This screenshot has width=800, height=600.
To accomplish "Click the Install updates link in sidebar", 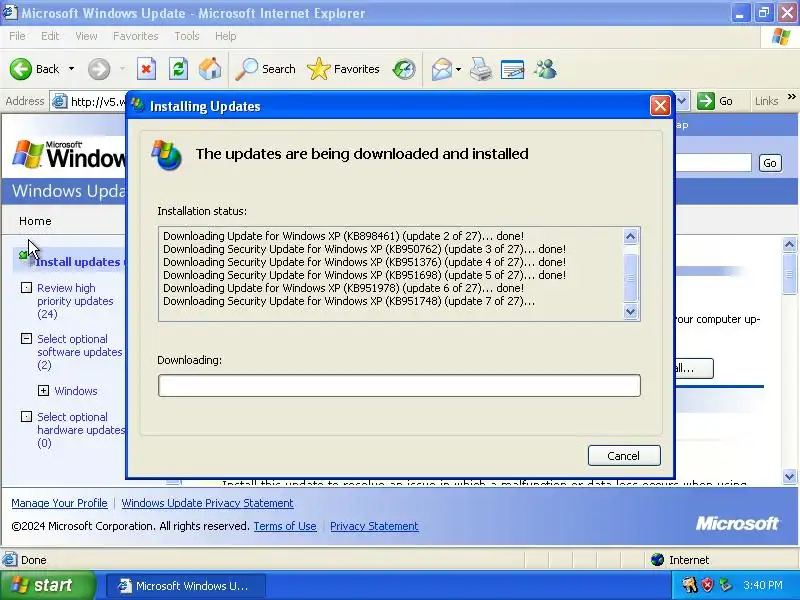I will 78,262.
